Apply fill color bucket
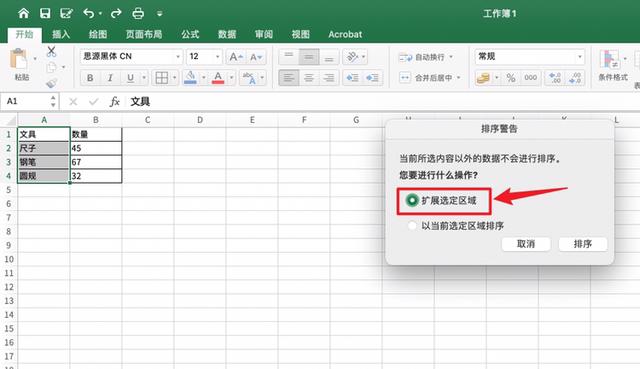 [x=190, y=77]
